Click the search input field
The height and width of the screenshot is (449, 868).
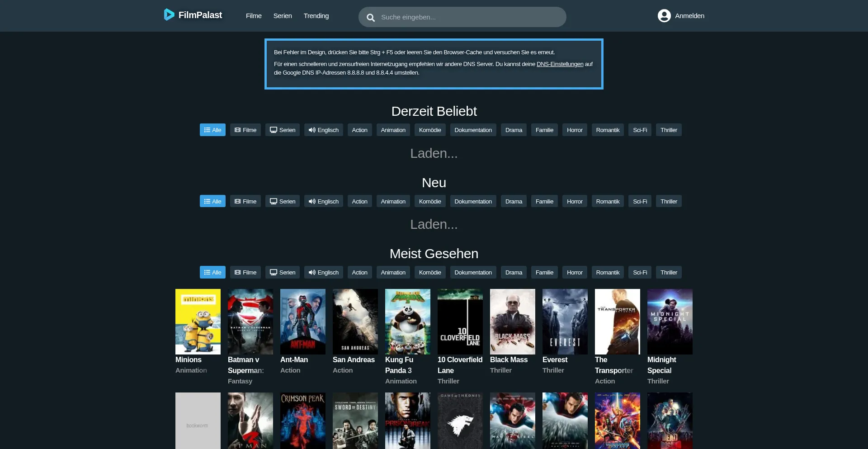462,17
